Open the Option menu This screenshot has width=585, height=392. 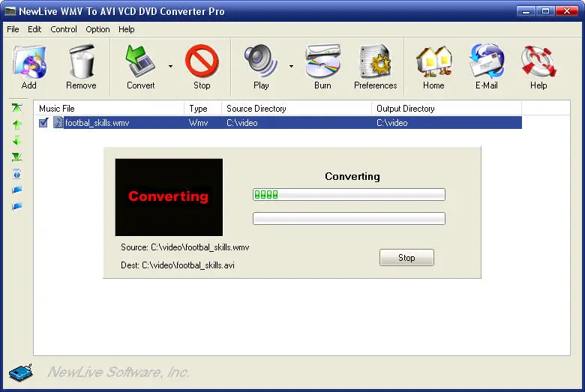[x=97, y=29]
